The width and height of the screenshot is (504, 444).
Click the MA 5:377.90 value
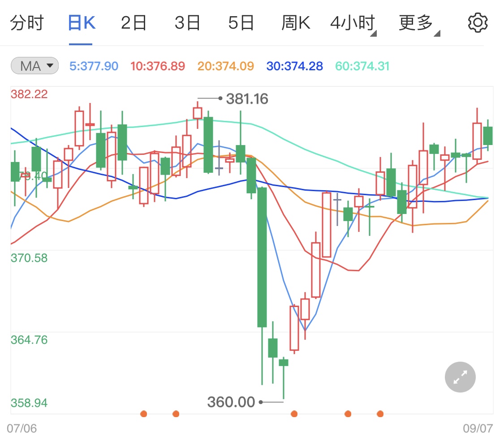pyautogui.click(x=94, y=66)
